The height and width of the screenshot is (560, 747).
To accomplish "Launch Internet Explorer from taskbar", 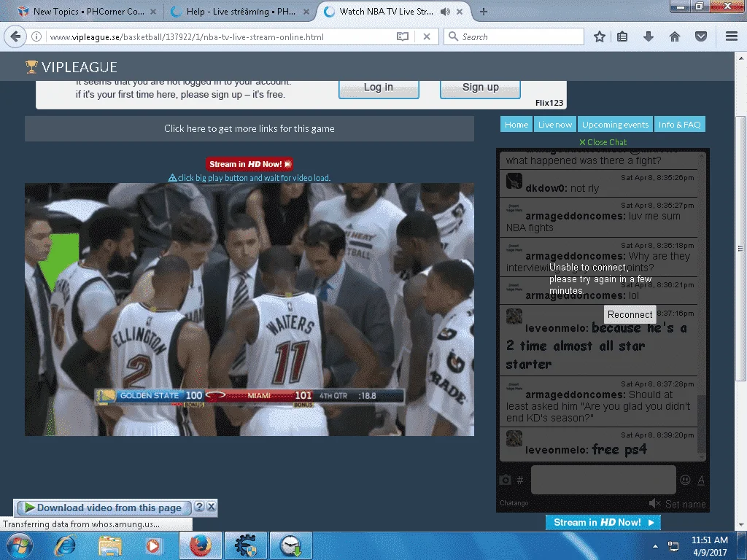I will [64, 545].
